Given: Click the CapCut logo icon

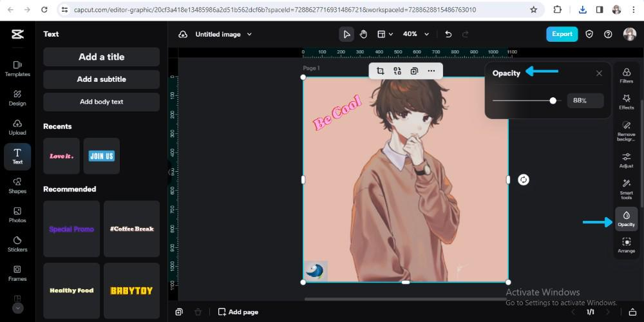Looking at the screenshot, I should click(17, 35).
